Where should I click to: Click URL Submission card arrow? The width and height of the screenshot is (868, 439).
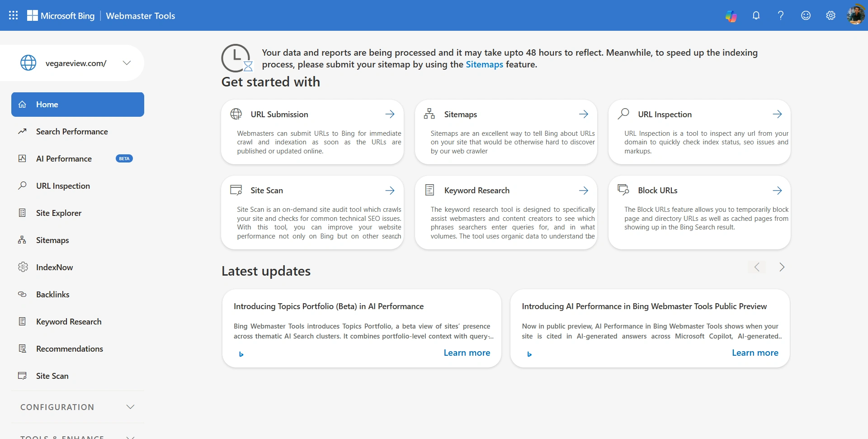390,114
